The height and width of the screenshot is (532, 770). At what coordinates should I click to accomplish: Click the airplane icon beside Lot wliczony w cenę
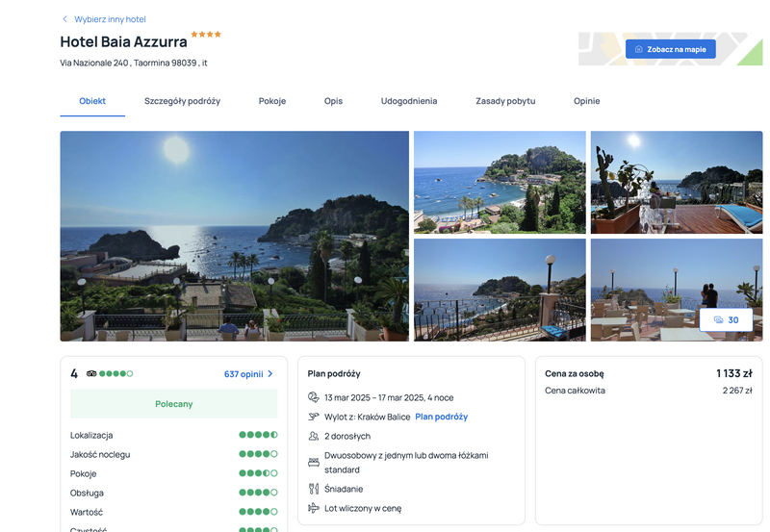click(x=314, y=508)
